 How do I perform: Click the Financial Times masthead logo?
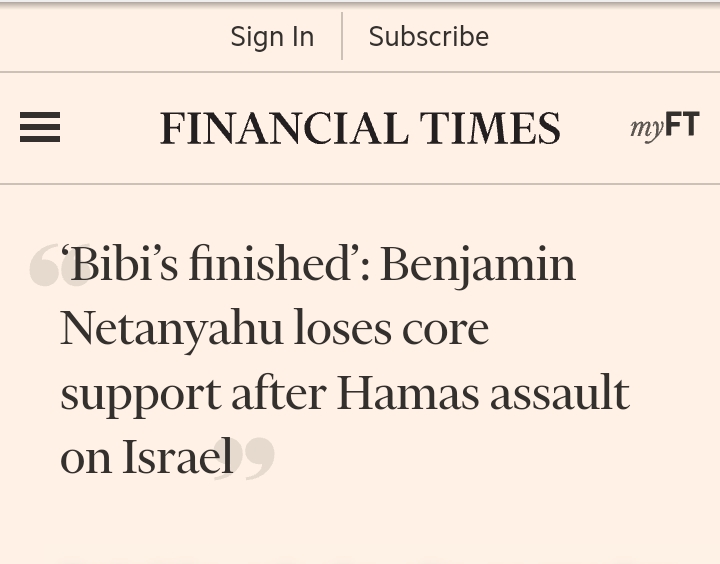360,128
